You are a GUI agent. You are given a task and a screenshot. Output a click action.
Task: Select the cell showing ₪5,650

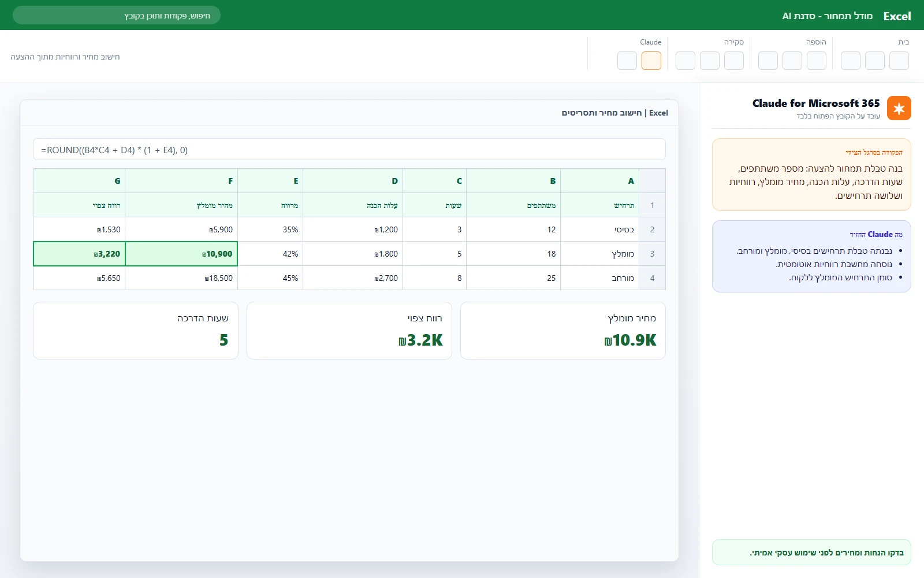pos(80,278)
